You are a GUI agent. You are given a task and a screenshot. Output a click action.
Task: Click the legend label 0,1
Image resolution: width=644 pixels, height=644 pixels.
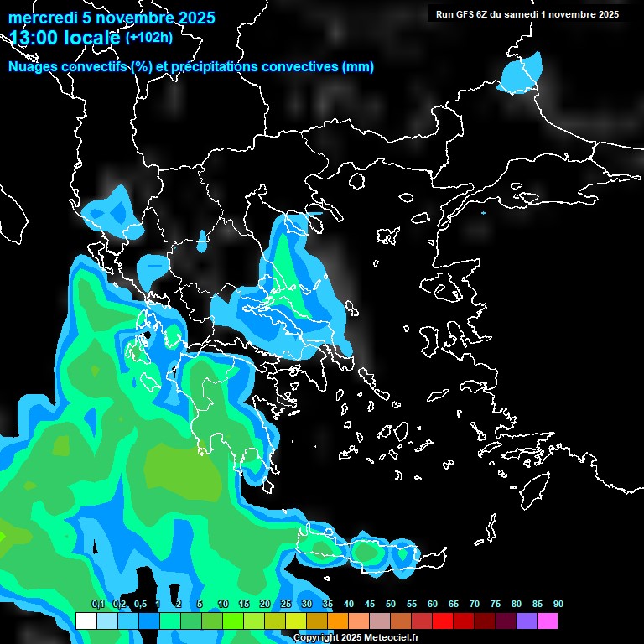97,605
